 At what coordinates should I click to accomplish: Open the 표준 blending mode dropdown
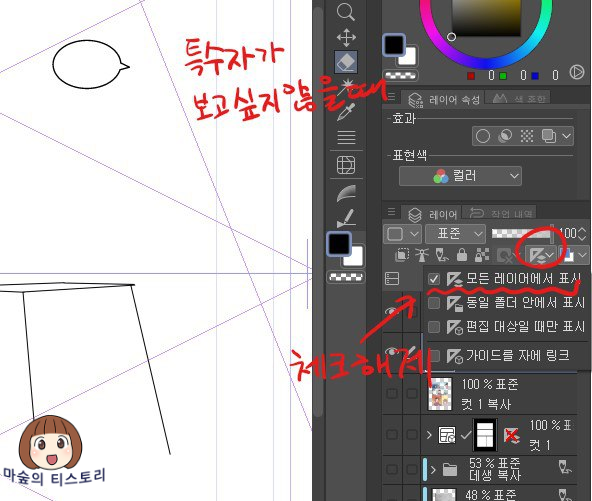tap(455, 234)
